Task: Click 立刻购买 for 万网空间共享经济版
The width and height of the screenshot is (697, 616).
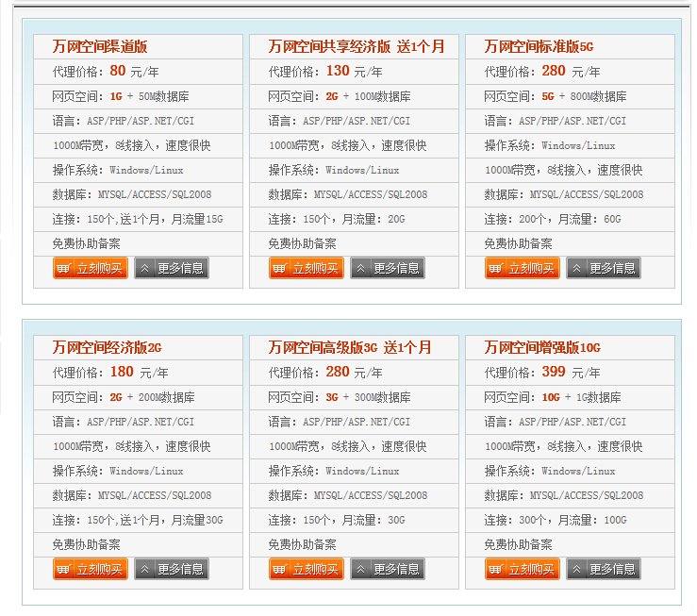Action: pyautogui.click(x=307, y=268)
